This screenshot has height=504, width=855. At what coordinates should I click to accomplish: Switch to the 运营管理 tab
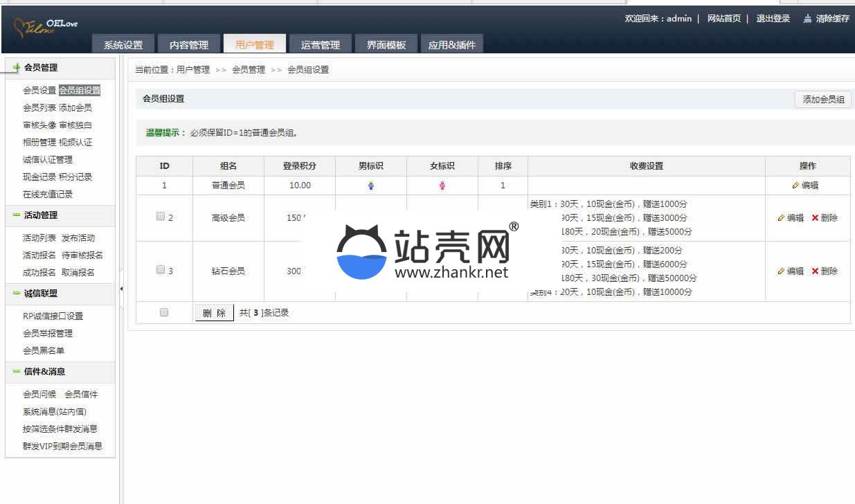tap(320, 45)
